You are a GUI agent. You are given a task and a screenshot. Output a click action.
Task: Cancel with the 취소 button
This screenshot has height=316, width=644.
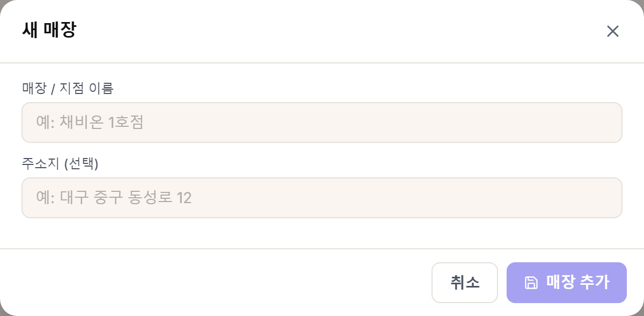(x=465, y=283)
